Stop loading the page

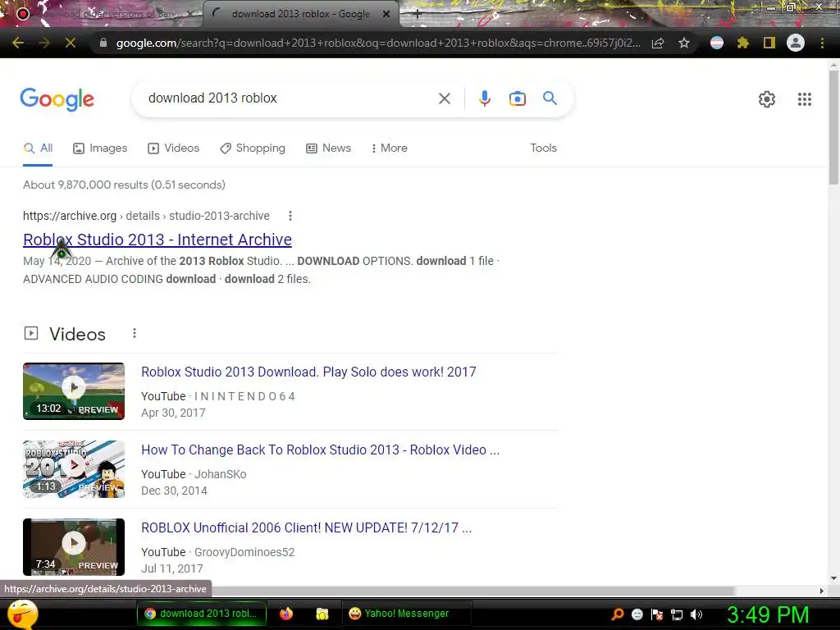71,43
